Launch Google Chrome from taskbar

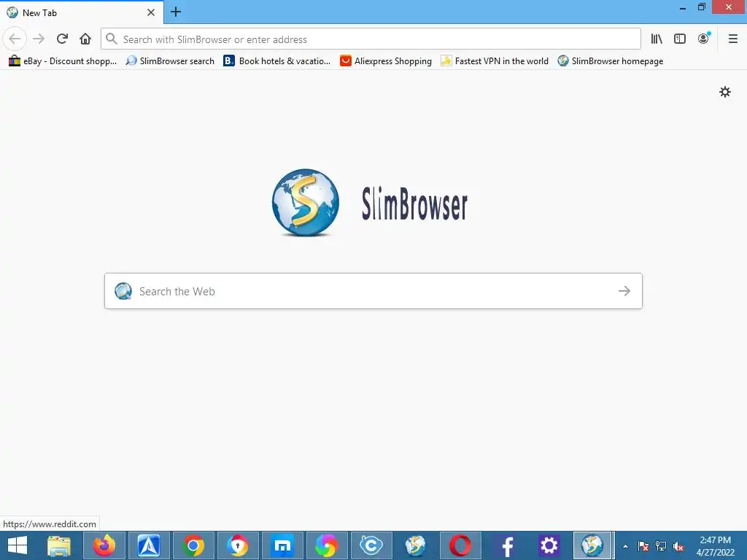click(x=193, y=545)
